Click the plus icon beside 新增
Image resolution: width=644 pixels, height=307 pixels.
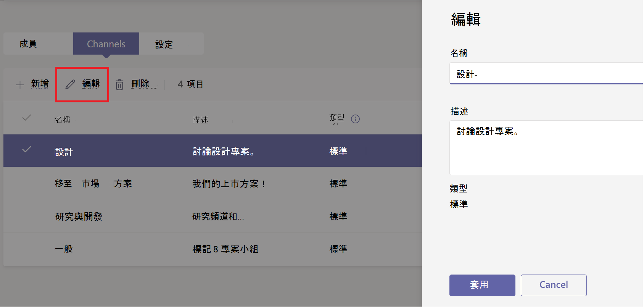(x=20, y=85)
